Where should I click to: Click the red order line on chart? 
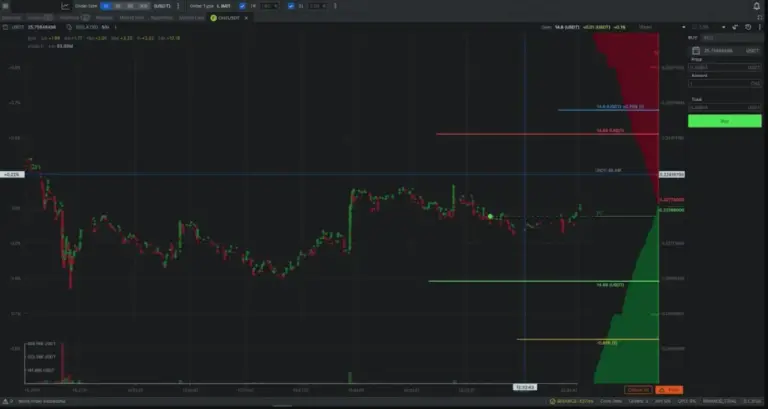547,134
